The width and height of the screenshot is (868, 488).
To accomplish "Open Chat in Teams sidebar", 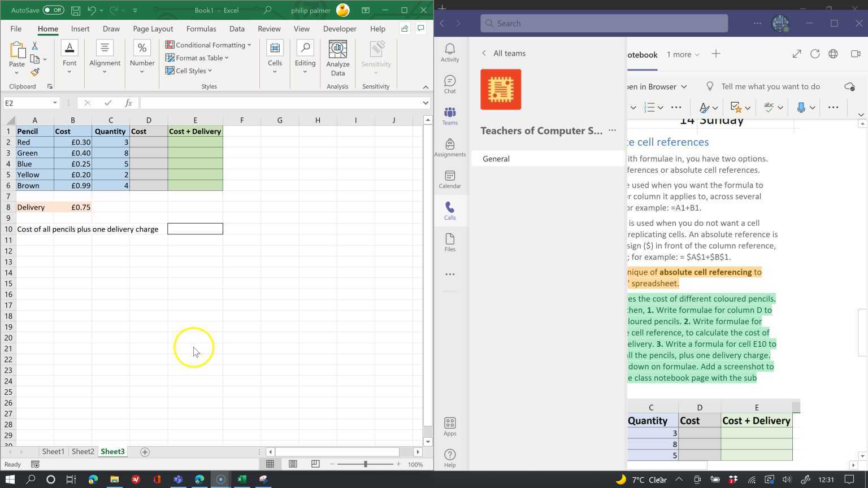I will pos(450,84).
